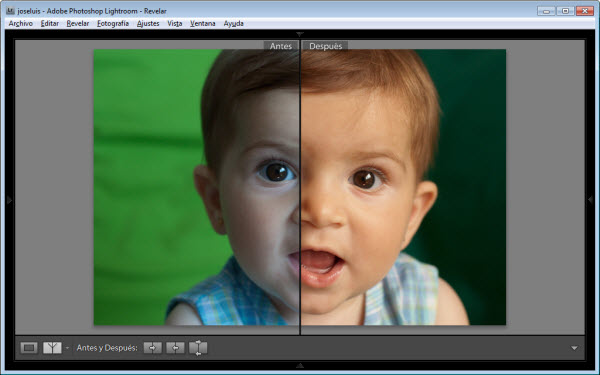The height and width of the screenshot is (375, 600).
Task: Copy After settings to Before
Action: tap(175, 348)
